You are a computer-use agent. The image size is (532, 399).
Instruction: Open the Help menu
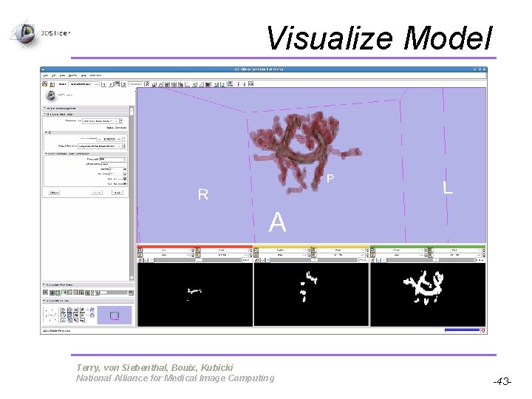[83, 75]
